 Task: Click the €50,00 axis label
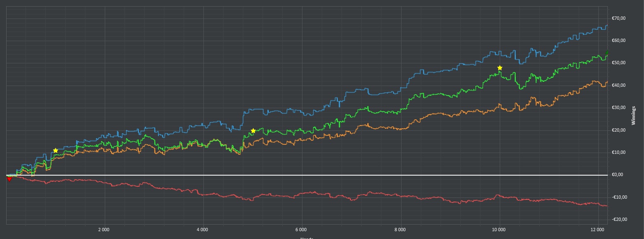click(x=619, y=63)
